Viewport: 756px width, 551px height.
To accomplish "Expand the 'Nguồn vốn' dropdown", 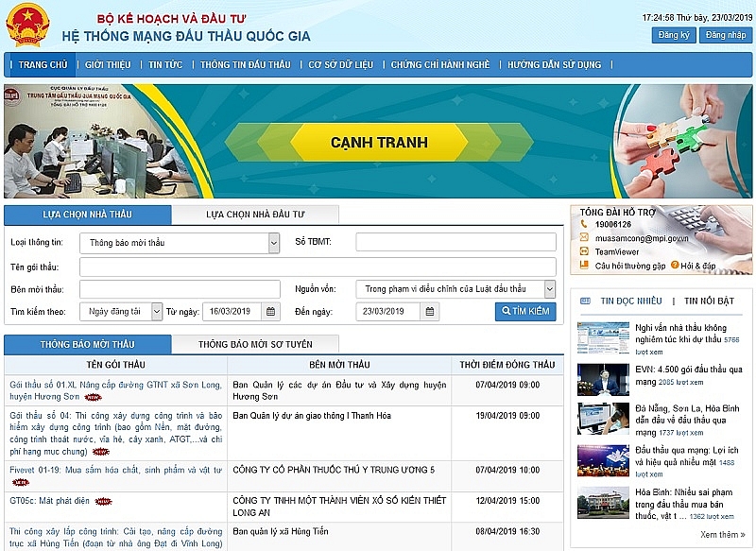I will (x=550, y=289).
